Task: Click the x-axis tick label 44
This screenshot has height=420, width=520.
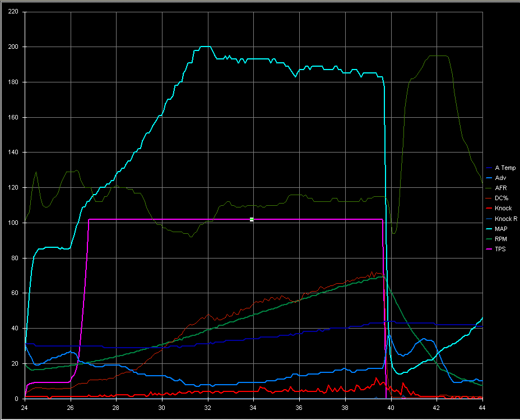Action: [x=481, y=408]
